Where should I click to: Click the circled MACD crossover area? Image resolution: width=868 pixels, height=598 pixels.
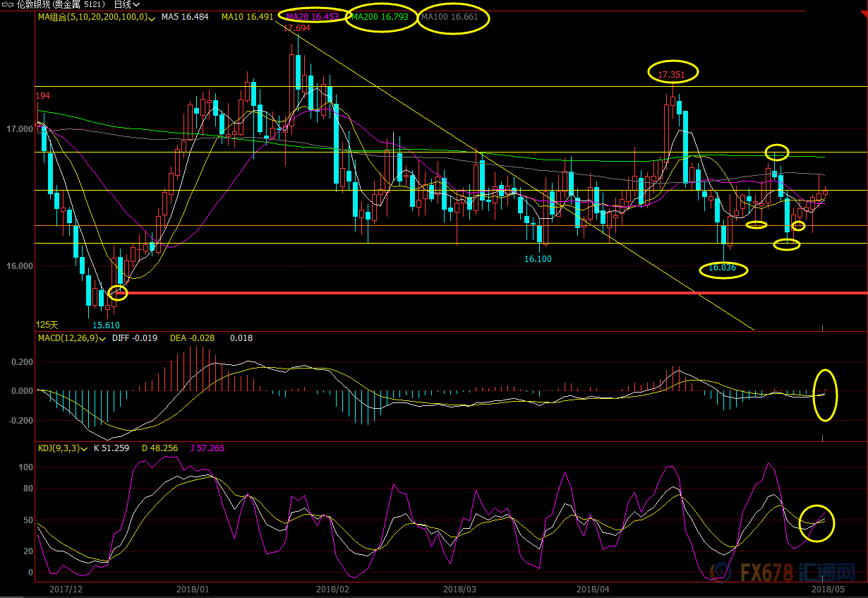[x=825, y=395]
